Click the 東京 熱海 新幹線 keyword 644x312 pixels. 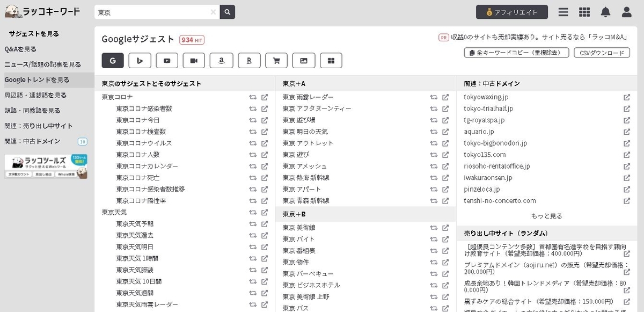point(306,178)
